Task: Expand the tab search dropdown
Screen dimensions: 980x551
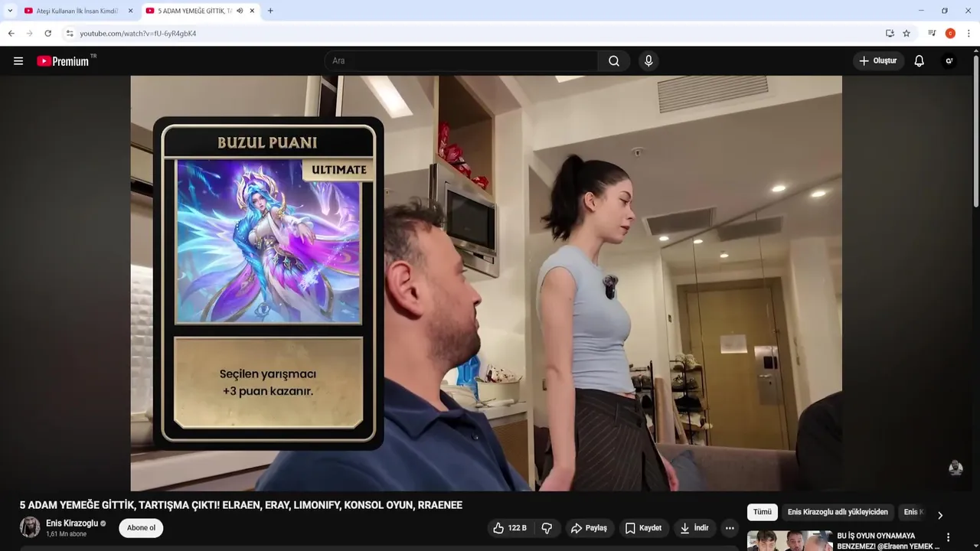Action: pyautogui.click(x=10, y=11)
